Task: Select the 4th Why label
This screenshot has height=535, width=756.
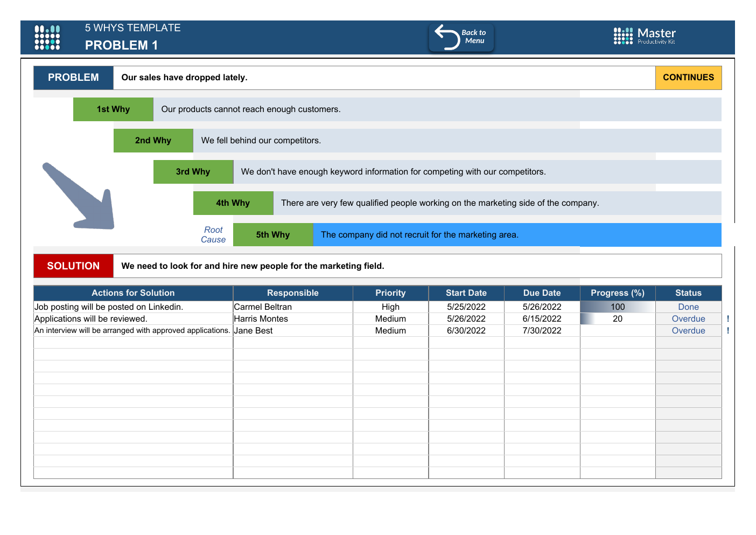Action: 233,203
